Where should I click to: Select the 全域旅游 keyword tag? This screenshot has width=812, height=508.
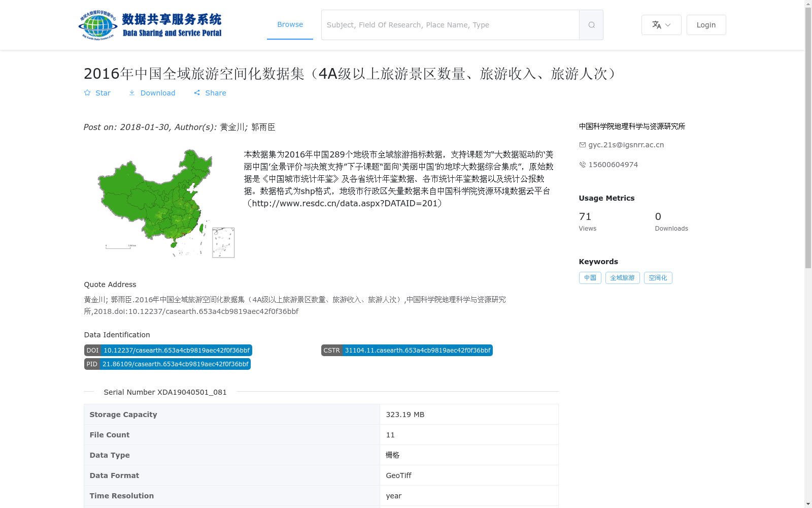(x=623, y=278)
